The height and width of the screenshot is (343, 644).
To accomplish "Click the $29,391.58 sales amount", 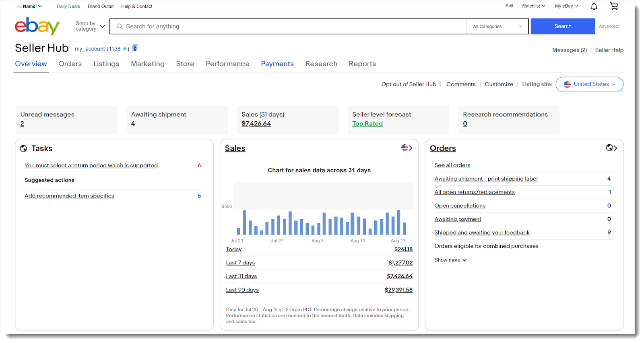I will point(398,290).
